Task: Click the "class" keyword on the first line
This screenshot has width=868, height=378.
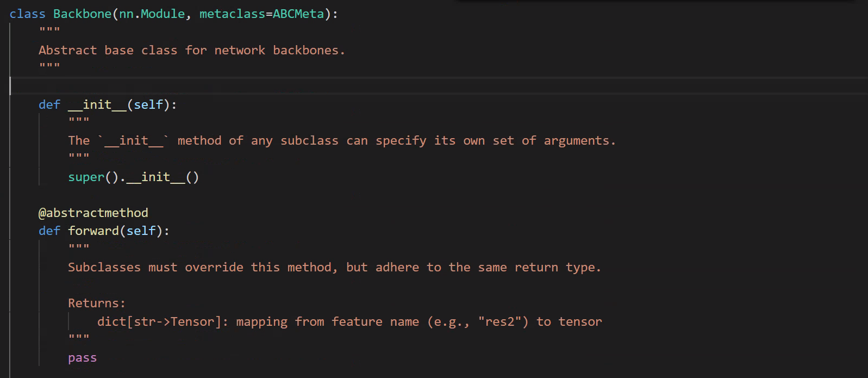Action: pos(27,14)
